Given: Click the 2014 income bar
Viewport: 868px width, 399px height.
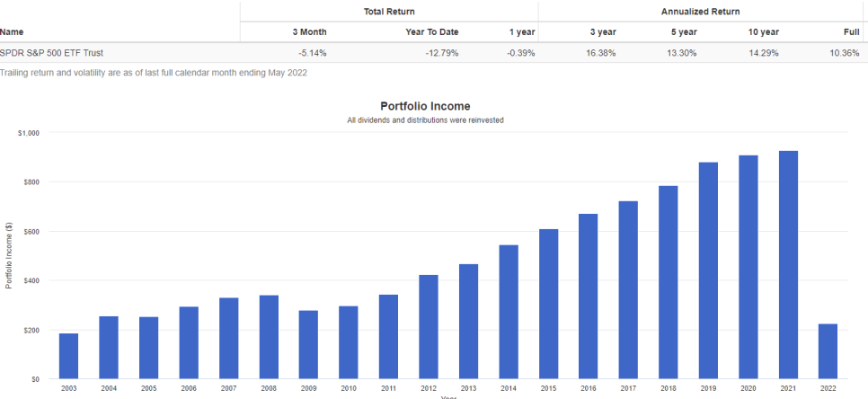Looking at the screenshot, I should pyautogui.click(x=509, y=312).
